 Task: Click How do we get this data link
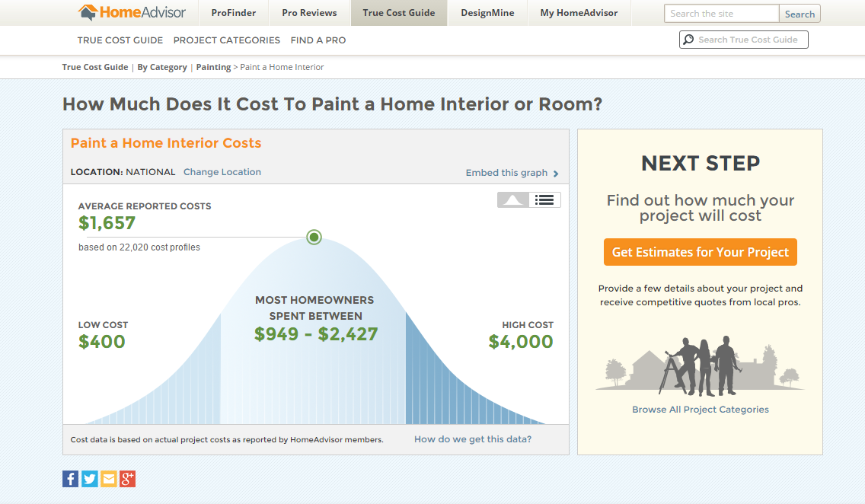[x=473, y=439]
